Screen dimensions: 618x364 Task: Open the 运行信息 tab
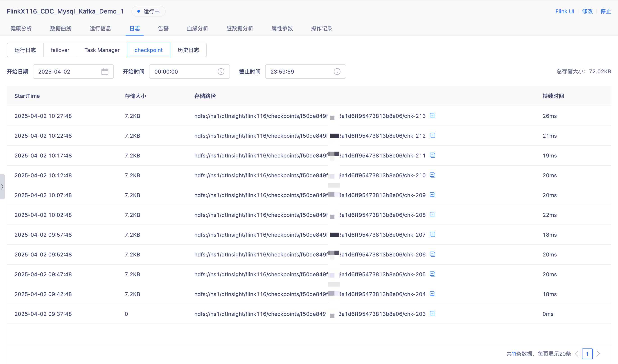click(100, 28)
